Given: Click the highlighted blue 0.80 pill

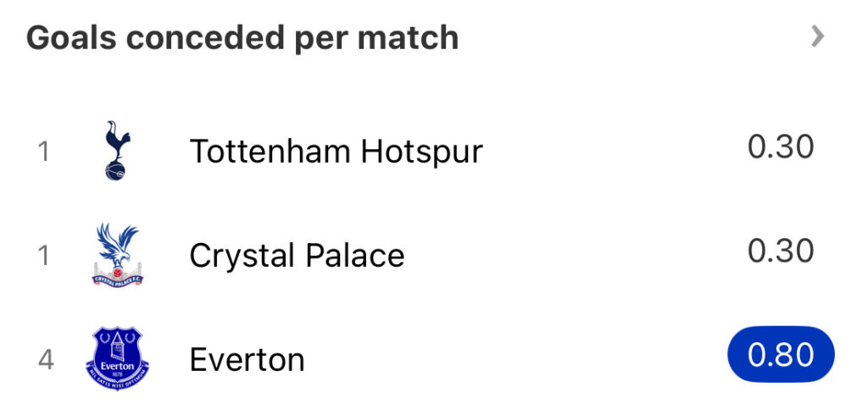Looking at the screenshot, I should (x=781, y=354).
